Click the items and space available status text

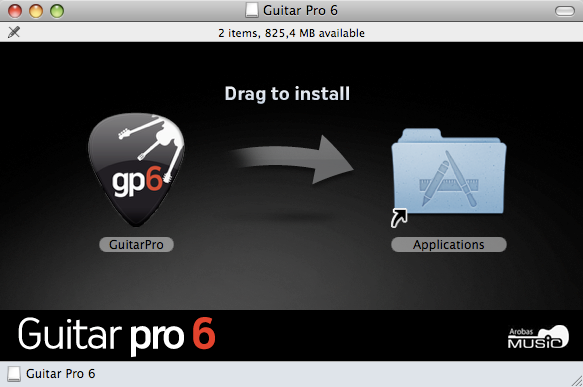(x=292, y=33)
